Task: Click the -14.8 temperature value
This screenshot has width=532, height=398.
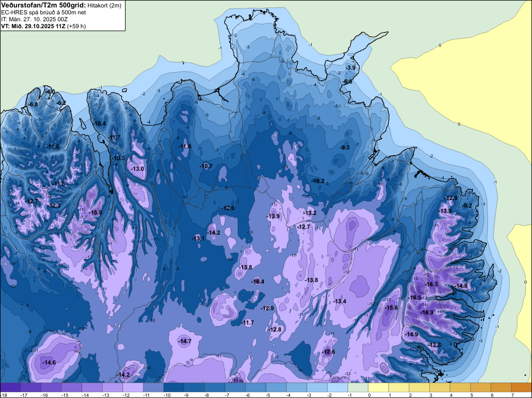Action: pos(461,286)
